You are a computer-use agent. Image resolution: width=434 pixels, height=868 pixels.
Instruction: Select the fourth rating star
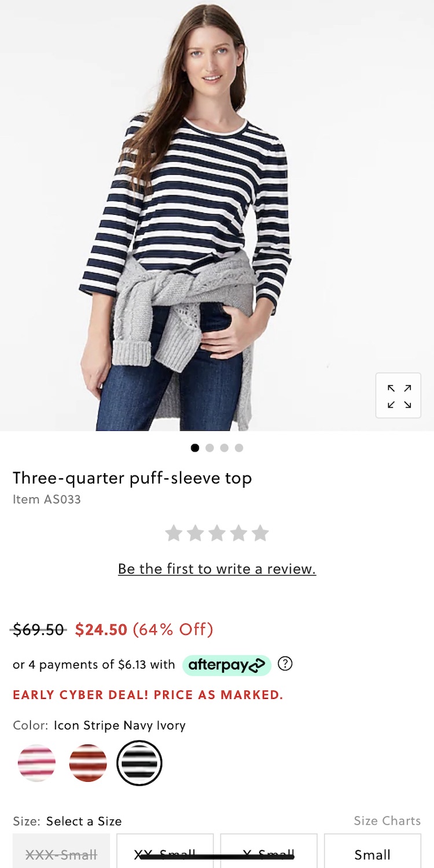tap(238, 533)
